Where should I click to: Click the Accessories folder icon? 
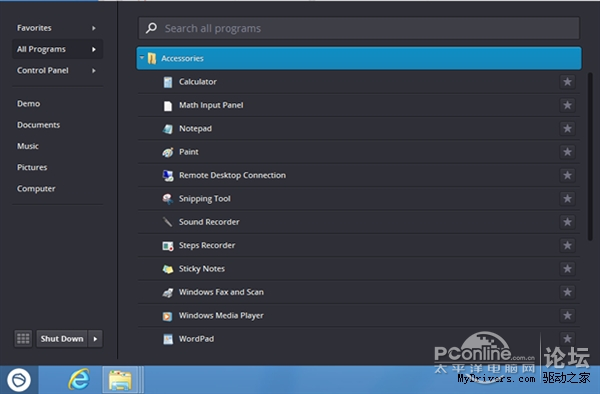152,59
